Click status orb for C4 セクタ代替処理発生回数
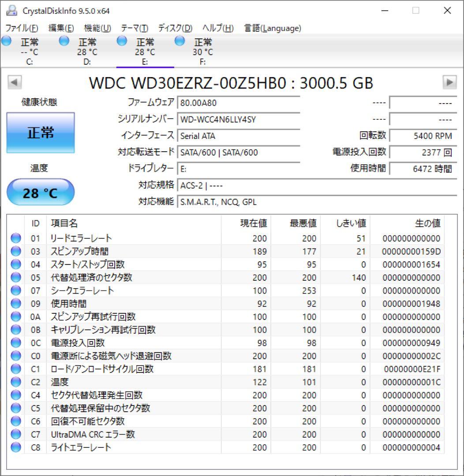 [16, 395]
